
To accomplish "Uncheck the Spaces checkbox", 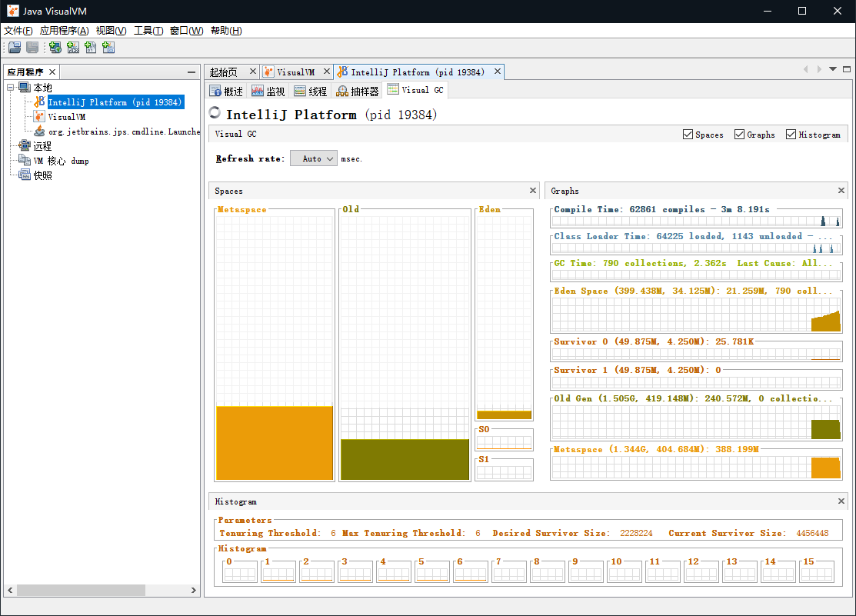I will coord(688,135).
